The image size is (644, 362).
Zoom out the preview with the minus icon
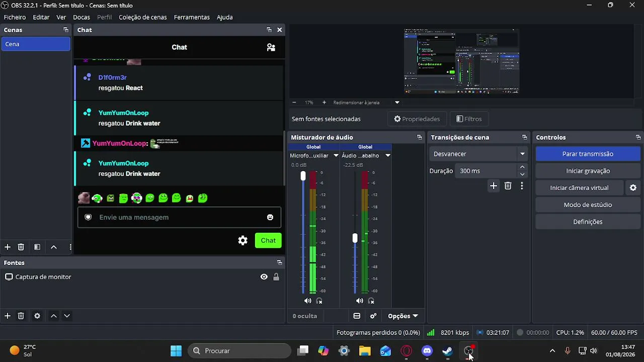294,103
